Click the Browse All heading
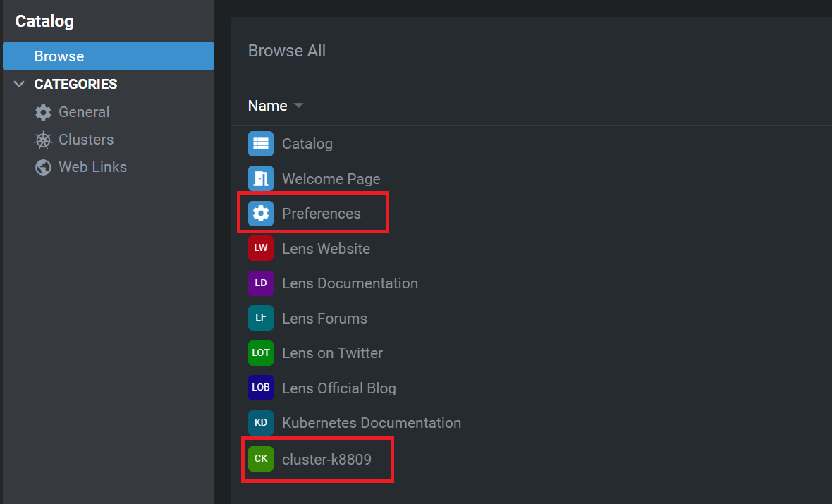 tap(286, 51)
